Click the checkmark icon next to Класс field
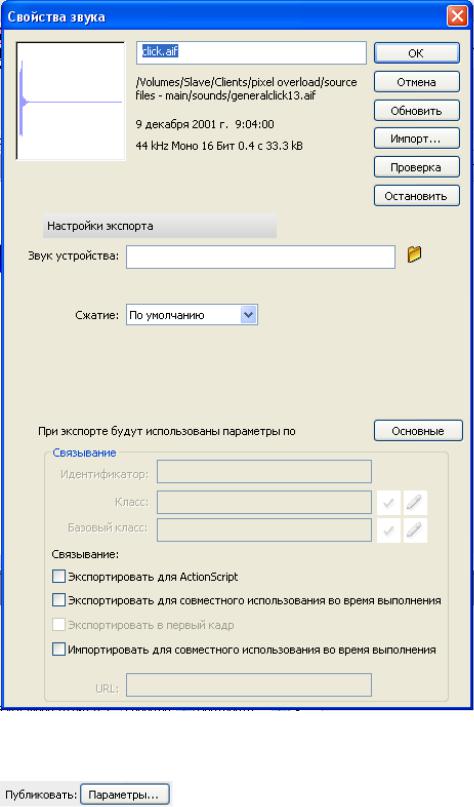 [x=389, y=503]
